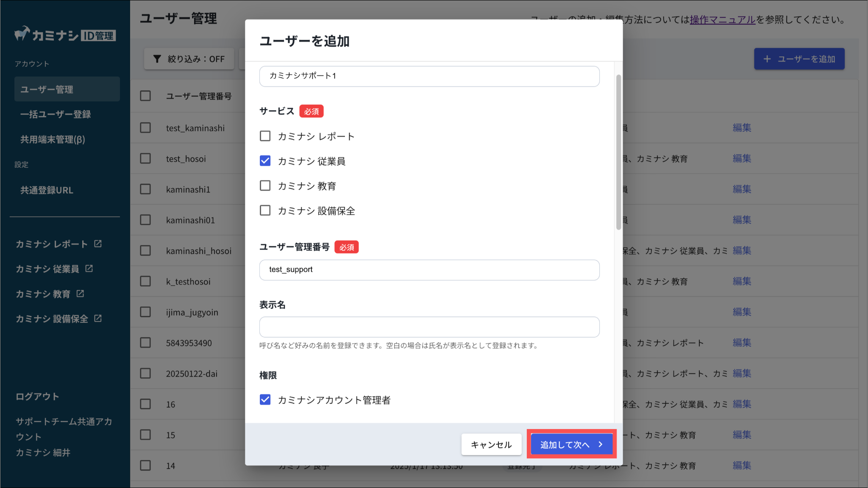The image size is (868, 488).
Task: Click 編集 for the 20250122-dai row
Action: pyautogui.click(x=742, y=374)
